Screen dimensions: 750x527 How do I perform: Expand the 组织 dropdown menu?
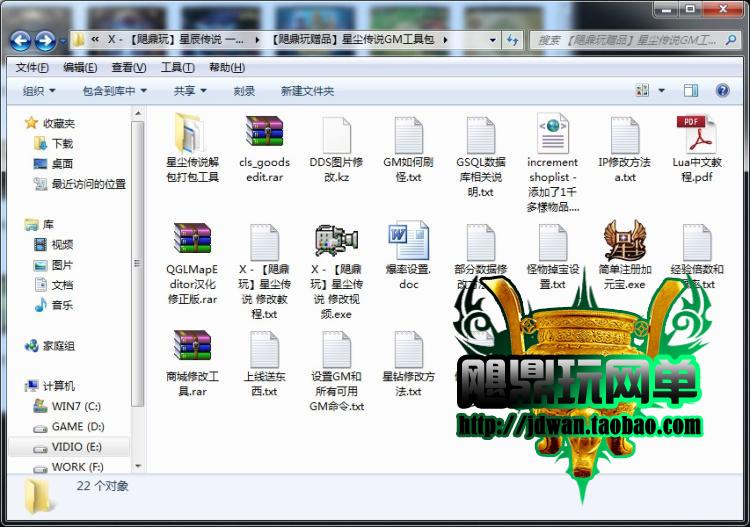click(x=39, y=91)
